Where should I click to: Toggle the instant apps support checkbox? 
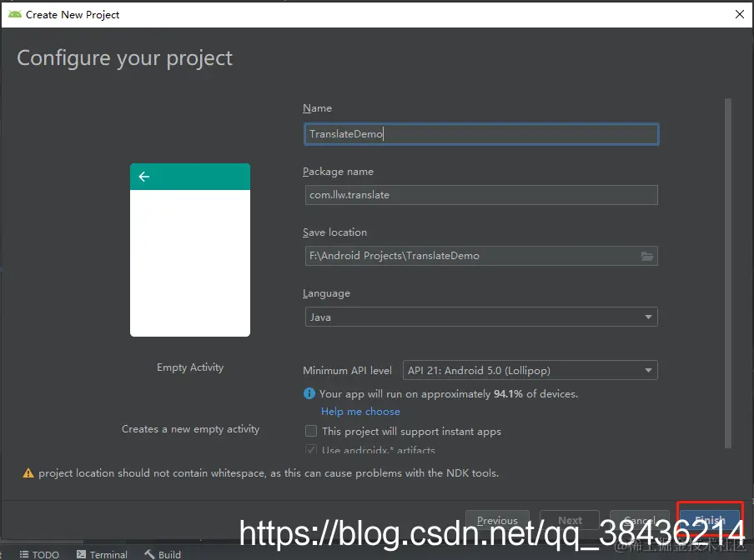click(x=311, y=431)
